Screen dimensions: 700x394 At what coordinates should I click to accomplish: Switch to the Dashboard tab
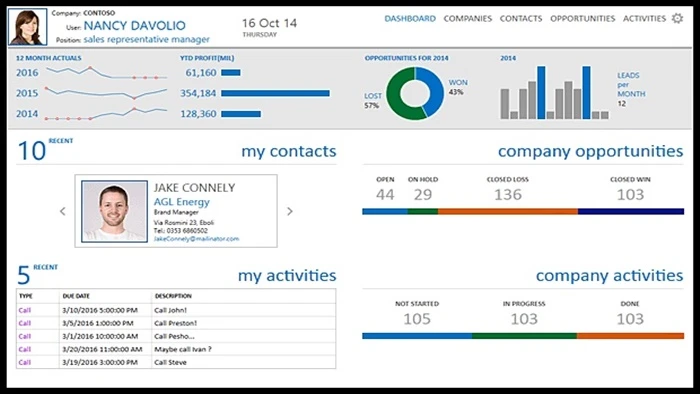pos(410,18)
